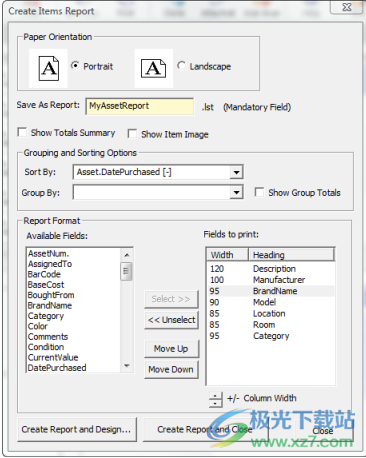Increase column width with spinner up arrow
This screenshot has height=458, width=366.
215,396
